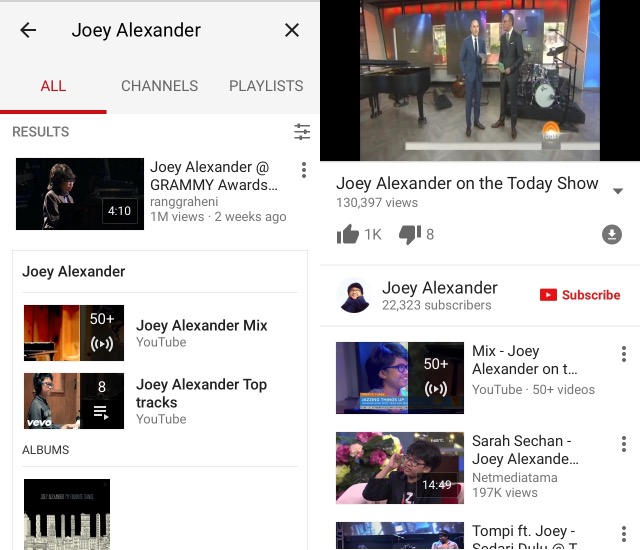Open options menu for GRAMMY Awards video

(x=304, y=170)
